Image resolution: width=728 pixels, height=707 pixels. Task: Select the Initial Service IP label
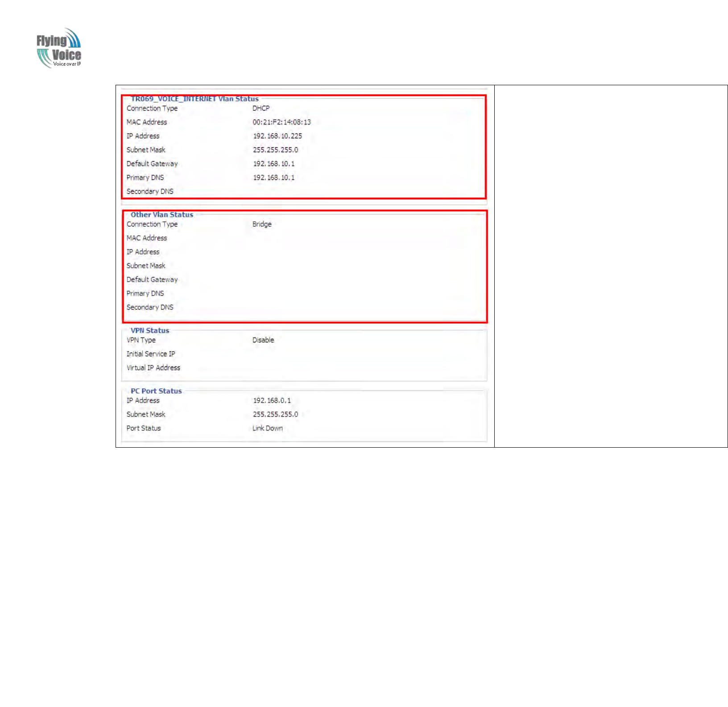(x=151, y=354)
